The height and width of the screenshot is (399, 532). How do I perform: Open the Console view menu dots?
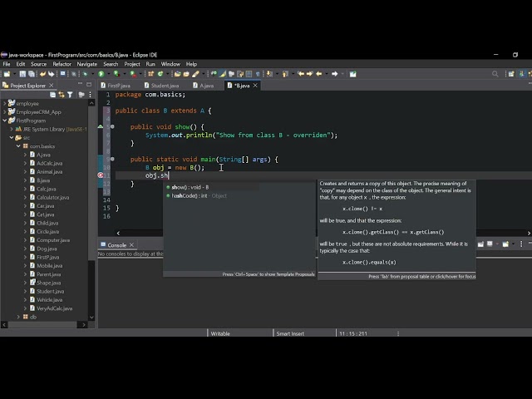pyautogui.click(x=521, y=244)
